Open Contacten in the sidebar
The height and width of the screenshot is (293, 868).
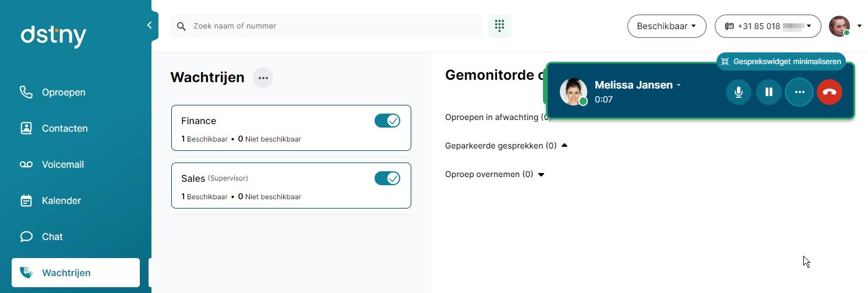click(x=65, y=128)
